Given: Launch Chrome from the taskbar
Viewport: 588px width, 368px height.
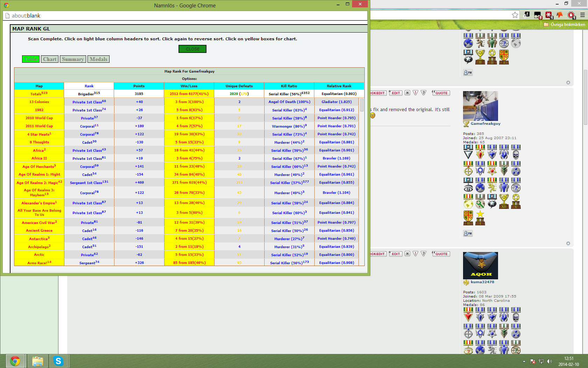Looking at the screenshot, I should 15,361.
